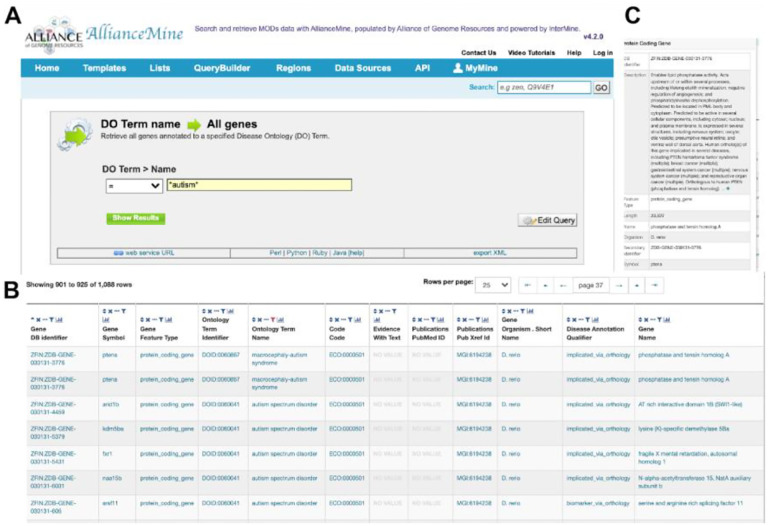Open the naa15b gene symbol link
The height and width of the screenshot is (526, 768).
click(x=112, y=478)
